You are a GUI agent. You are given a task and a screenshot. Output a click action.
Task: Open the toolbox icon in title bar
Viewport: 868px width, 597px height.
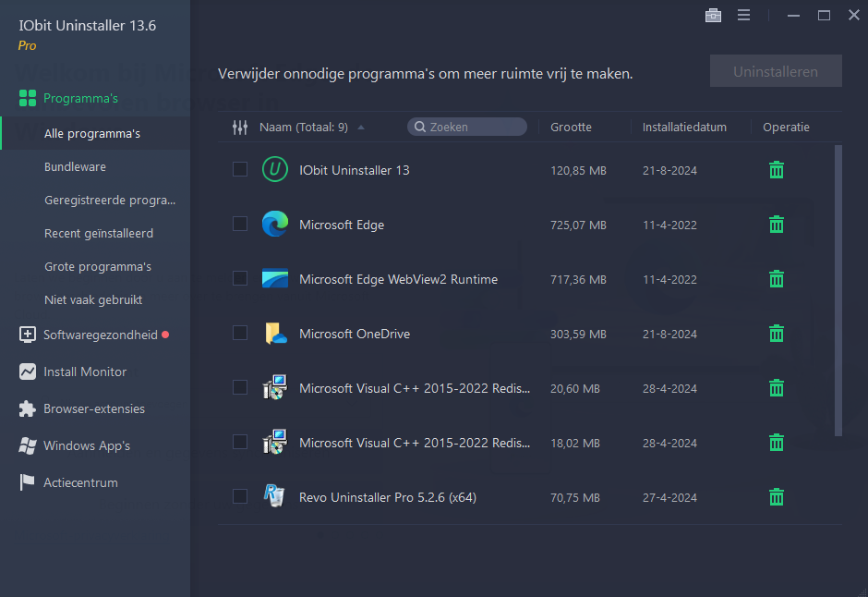pyautogui.click(x=713, y=16)
